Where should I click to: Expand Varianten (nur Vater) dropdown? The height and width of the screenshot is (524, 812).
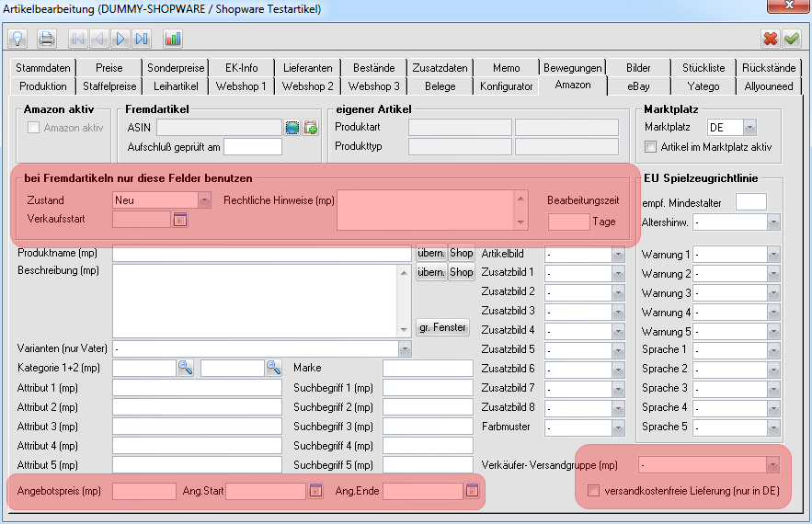(405, 349)
